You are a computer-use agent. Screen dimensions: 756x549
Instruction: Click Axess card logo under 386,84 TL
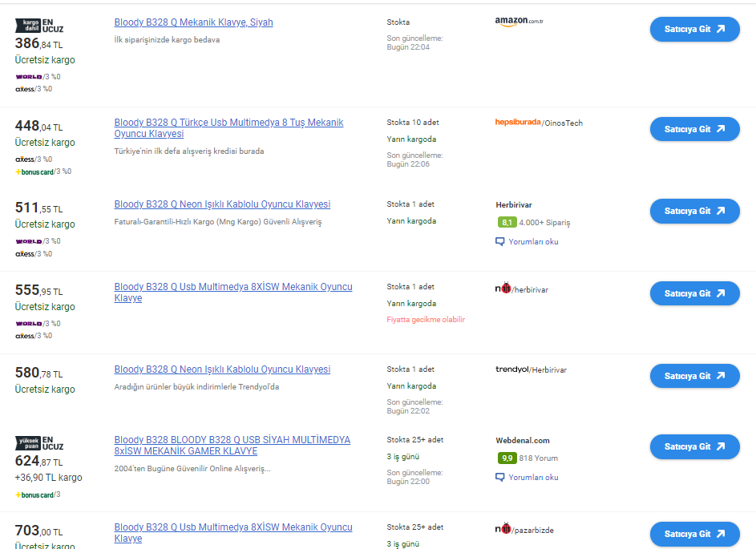click(25, 89)
